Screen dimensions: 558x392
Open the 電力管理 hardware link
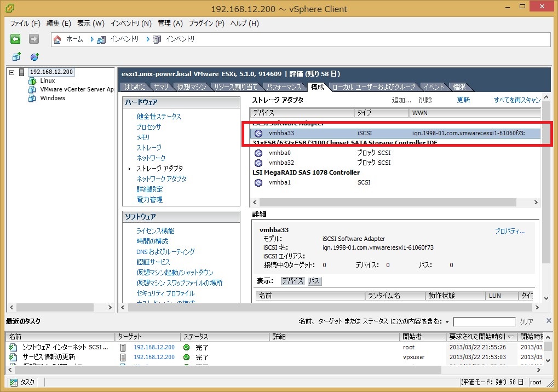click(149, 200)
